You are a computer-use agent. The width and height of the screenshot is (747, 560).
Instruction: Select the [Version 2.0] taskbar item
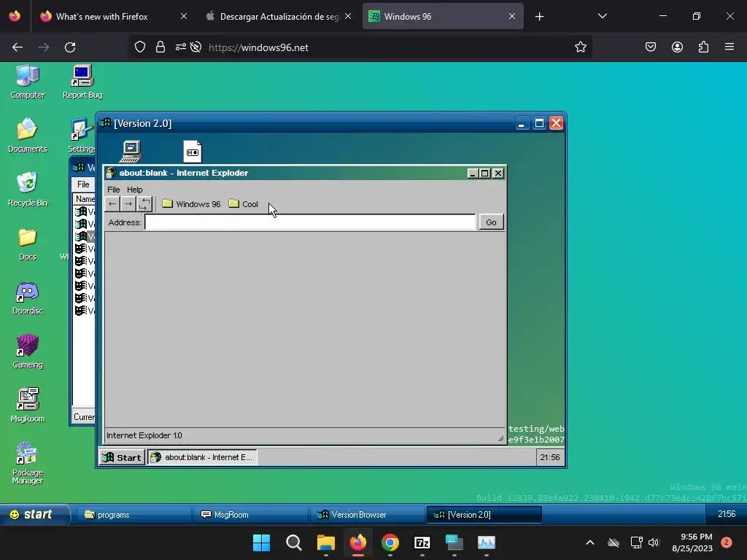(x=484, y=515)
